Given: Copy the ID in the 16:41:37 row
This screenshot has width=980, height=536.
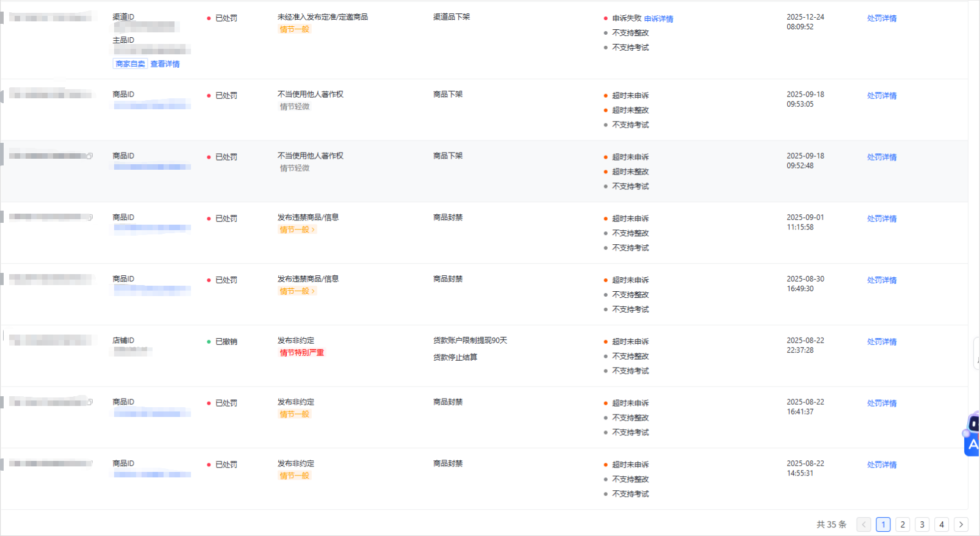Looking at the screenshot, I should pyautogui.click(x=90, y=402).
